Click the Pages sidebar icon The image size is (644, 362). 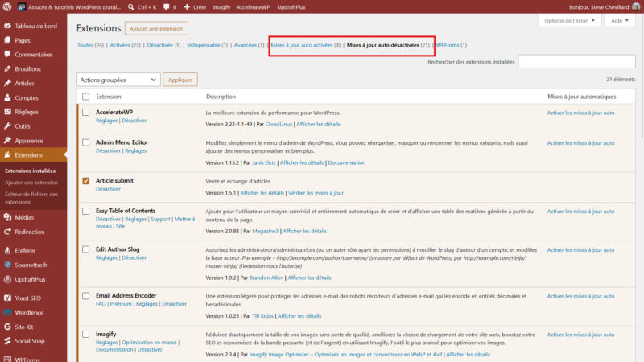click(x=7, y=40)
